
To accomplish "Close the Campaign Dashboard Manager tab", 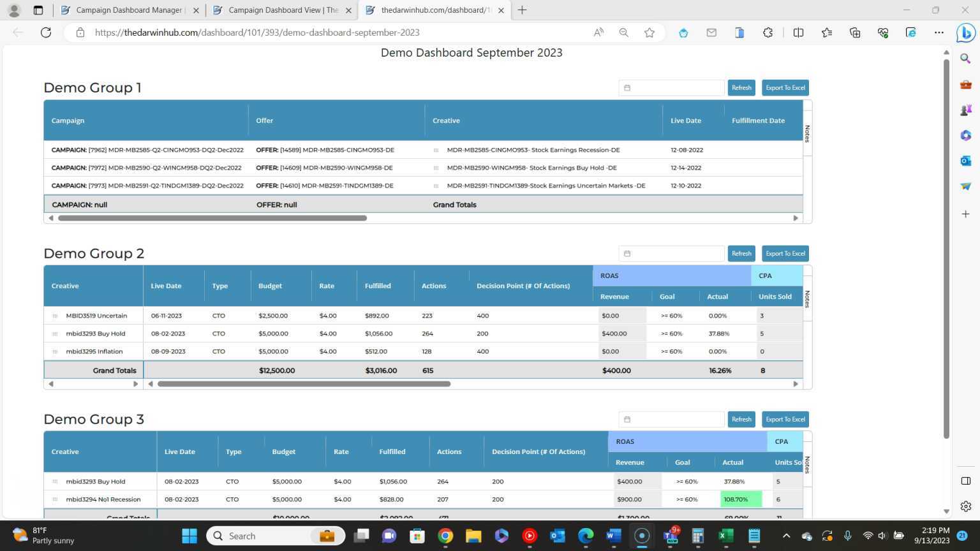I will tap(196, 10).
